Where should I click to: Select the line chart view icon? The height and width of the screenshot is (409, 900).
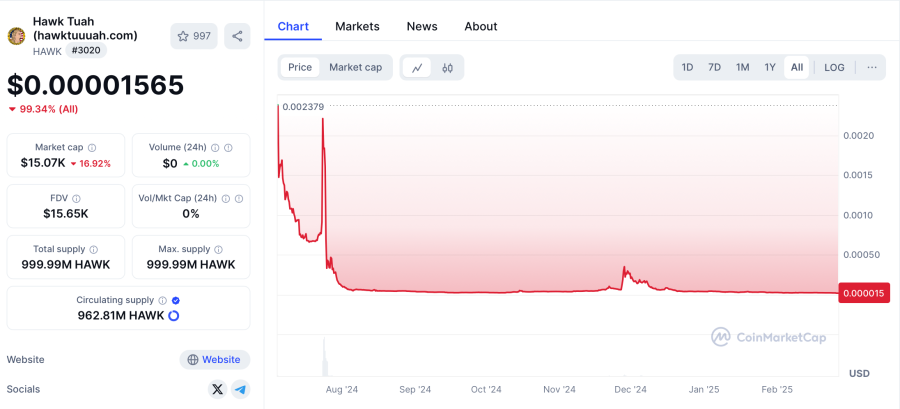click(417, 68)
